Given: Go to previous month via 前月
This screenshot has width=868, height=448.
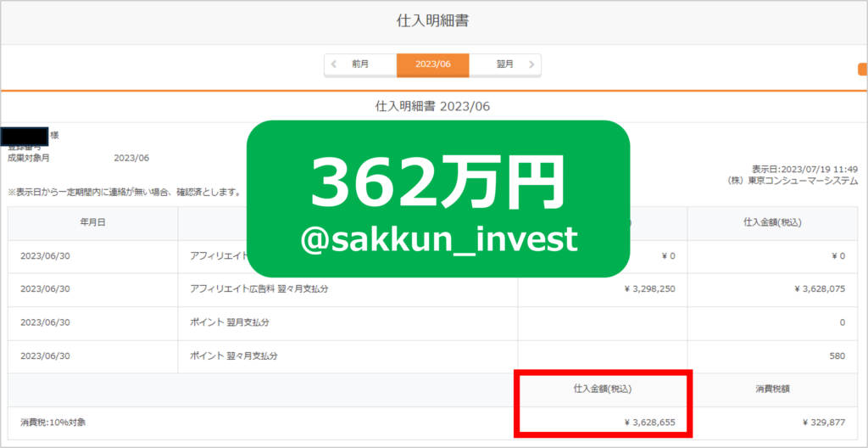Looking at the screenshot, I should 360,64.
